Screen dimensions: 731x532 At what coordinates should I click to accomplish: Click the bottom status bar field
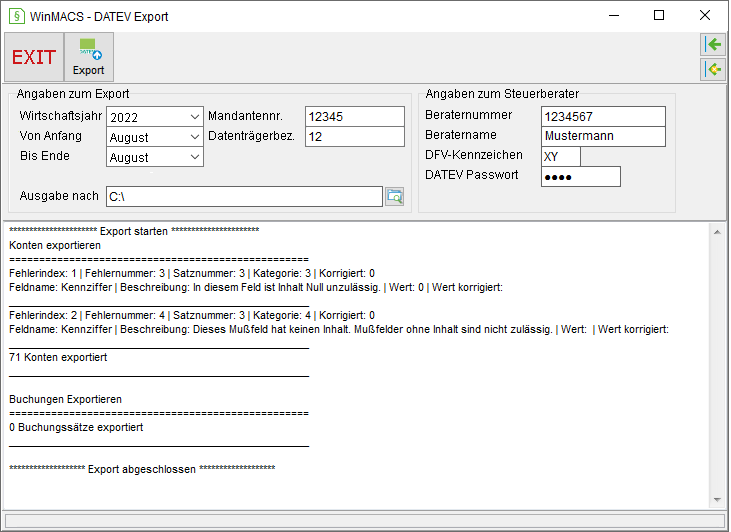coord(365,521)
